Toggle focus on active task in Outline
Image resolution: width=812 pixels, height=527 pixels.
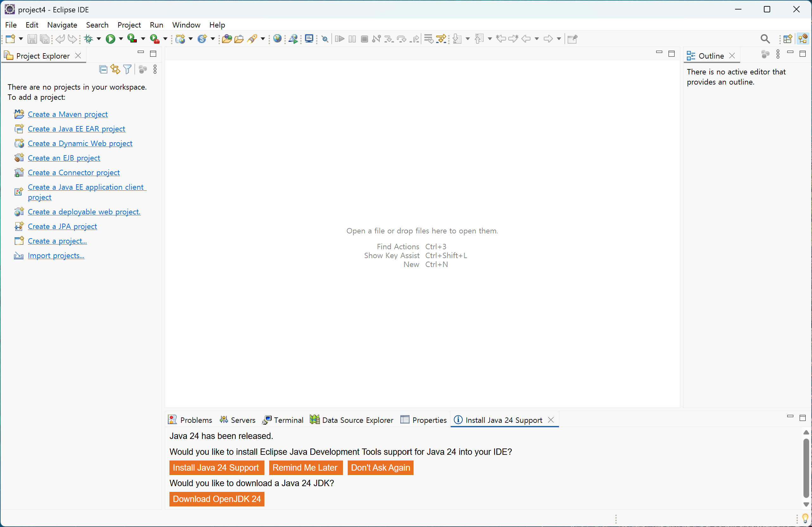[x=765, y=54]
